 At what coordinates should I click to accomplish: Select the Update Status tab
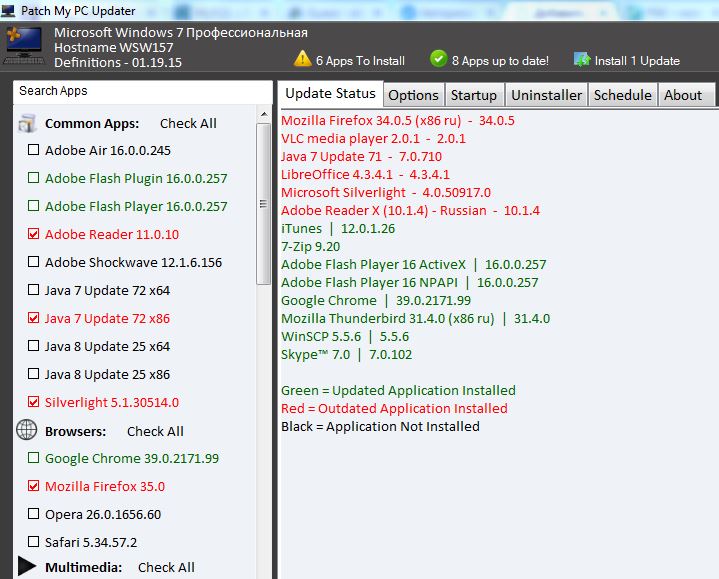click(x=331, y=94)
